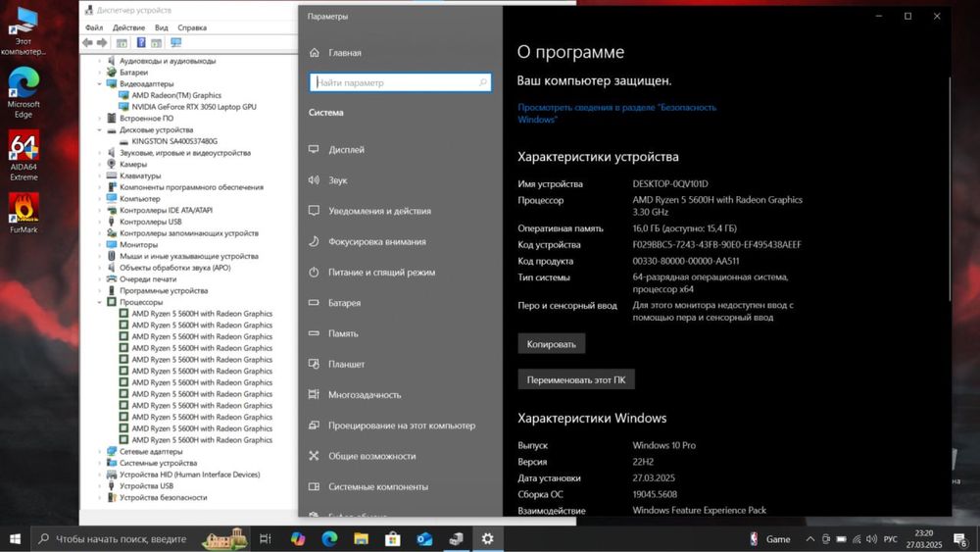Click Settings window vertical scrollbar
Viewport: 980px width, 552px height.
pos(950,187)
